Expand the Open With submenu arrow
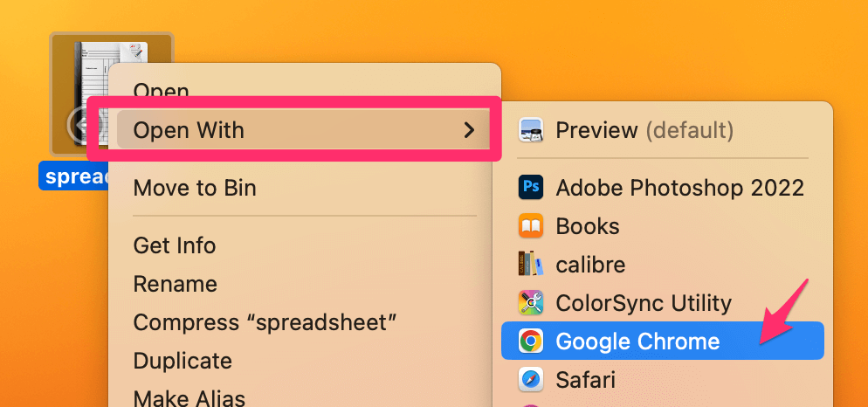The image size is (868, 407). click(469, 131)
